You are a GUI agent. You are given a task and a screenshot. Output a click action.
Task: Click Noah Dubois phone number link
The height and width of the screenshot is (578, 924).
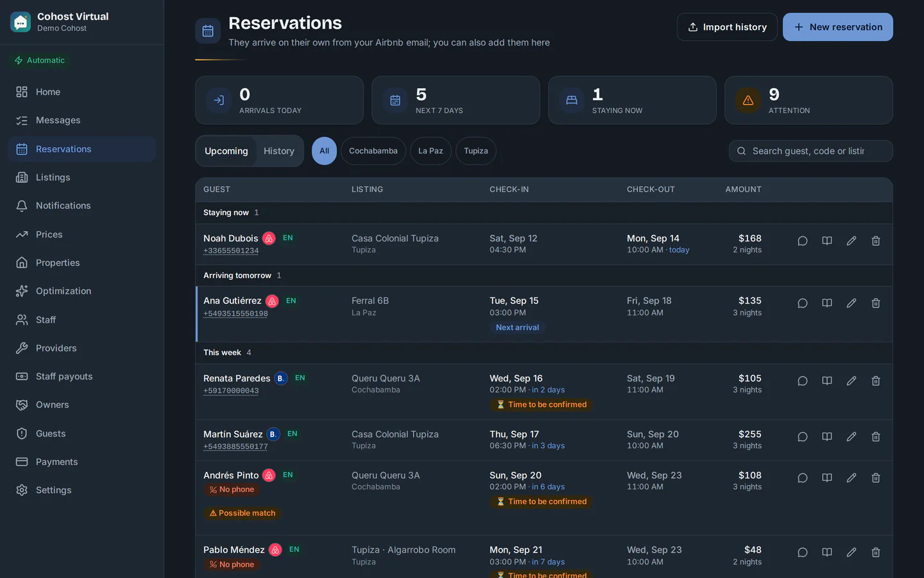tap(231, 251)
